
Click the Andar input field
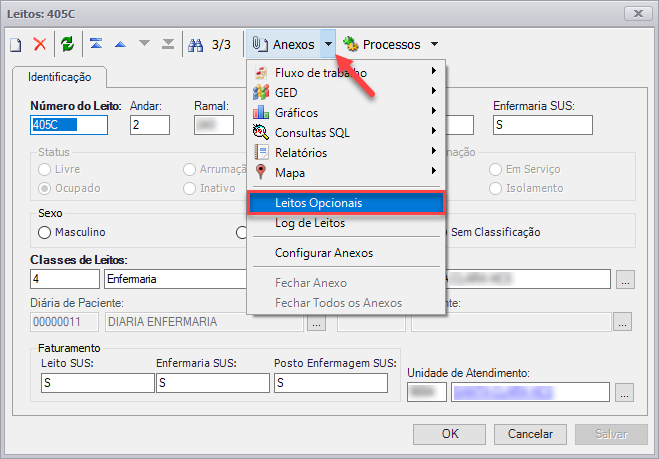click(150, 125)
